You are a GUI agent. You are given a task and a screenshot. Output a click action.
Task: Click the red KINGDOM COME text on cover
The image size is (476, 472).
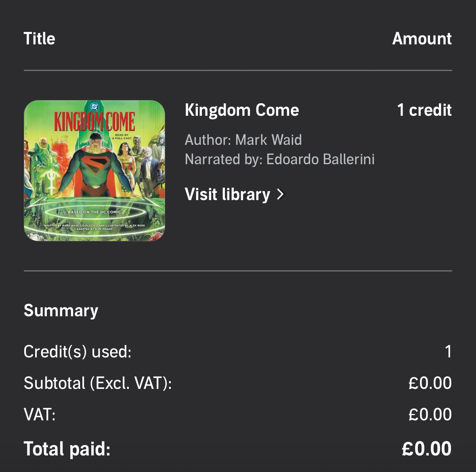[x=94, y=122]
